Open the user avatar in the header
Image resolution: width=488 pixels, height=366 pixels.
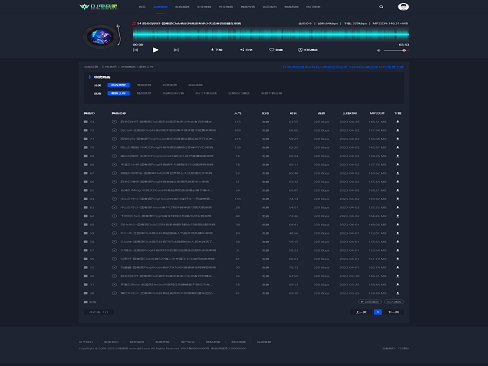[x=403, y=7]
